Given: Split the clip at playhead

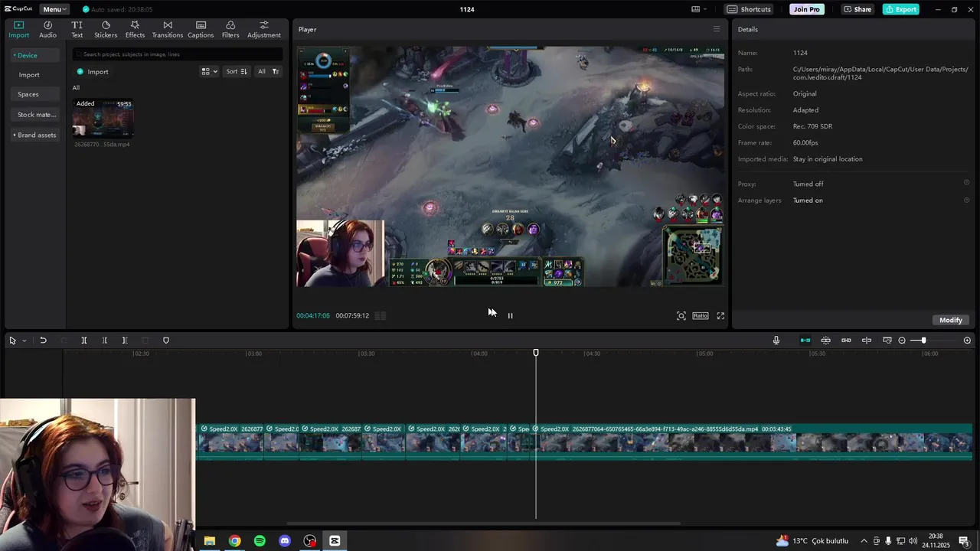Looking at the screenshot, I should coord(84,341).
